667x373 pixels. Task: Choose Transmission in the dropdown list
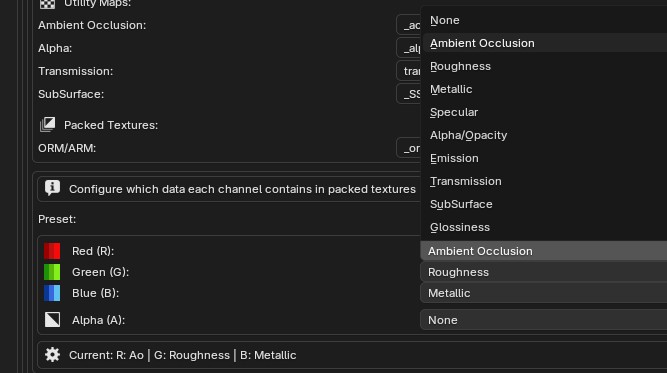pos(544,181)
